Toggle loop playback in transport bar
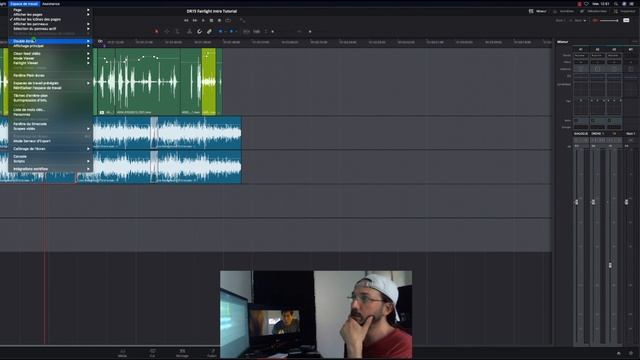The height and width of the screenshot is (360, 640). [x=228, y=20]
